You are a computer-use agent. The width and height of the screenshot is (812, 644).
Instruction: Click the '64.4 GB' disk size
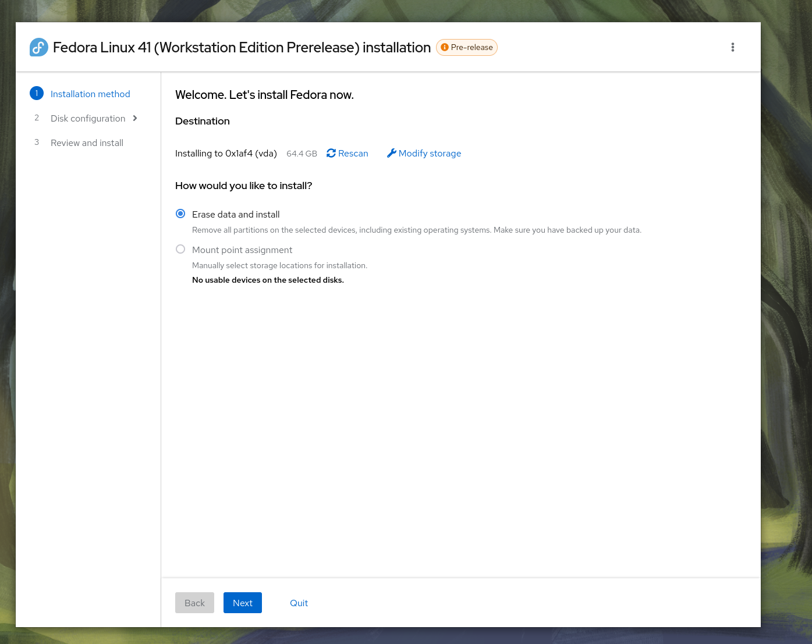[302, 154]
